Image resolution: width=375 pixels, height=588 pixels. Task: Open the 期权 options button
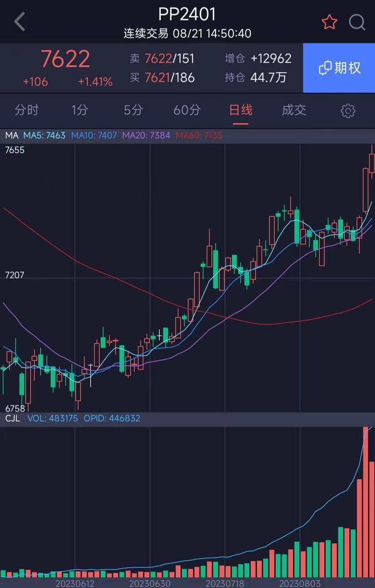339,68
